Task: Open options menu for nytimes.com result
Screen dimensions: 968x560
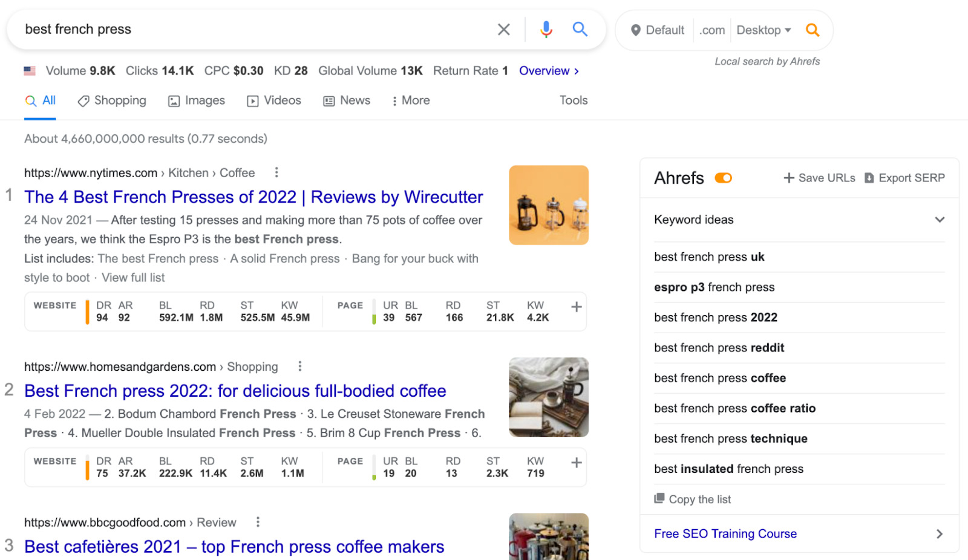Action: coord(276,172)
